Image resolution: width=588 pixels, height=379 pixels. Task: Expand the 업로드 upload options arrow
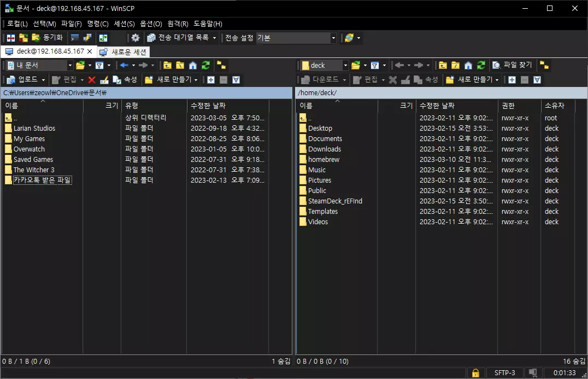pyautogui.click(x=44, y=80)
